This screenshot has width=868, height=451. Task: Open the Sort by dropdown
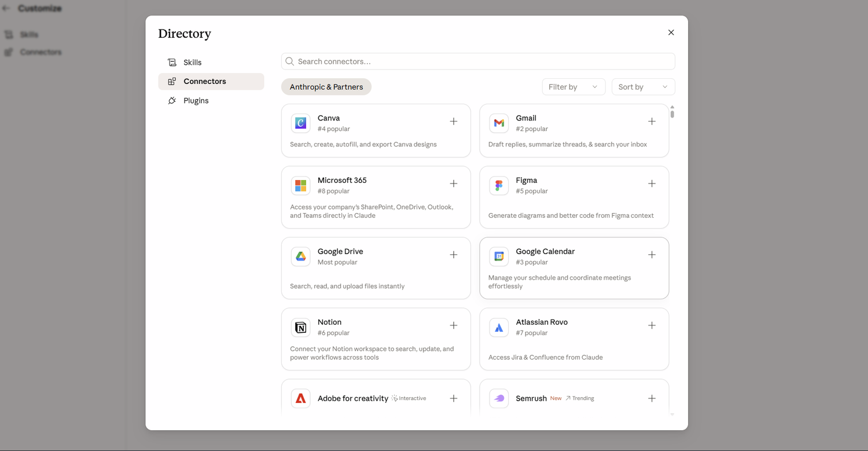click(x=643, y=87)
